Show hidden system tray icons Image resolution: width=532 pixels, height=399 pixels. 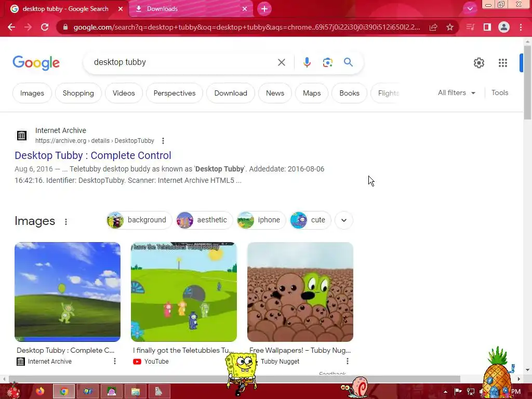(x=445, y=392)
